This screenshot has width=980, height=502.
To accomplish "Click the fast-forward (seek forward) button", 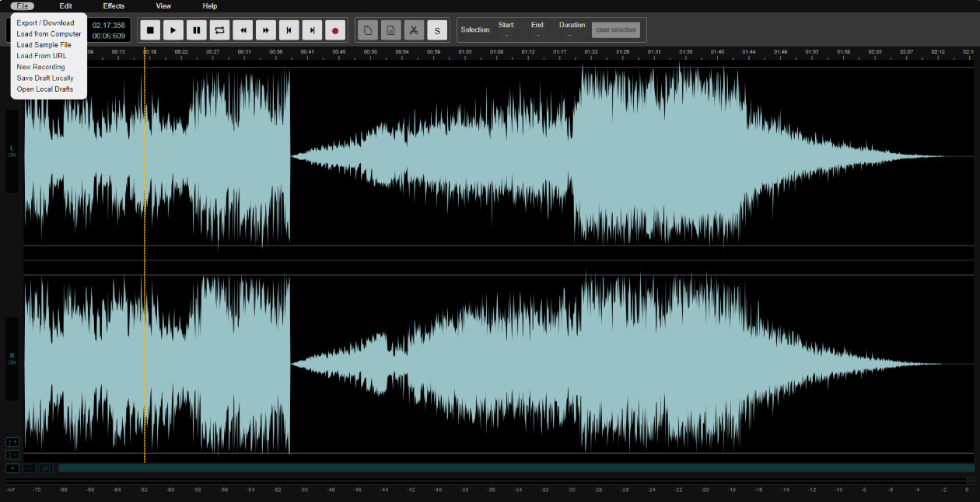I will click(266, 30).
